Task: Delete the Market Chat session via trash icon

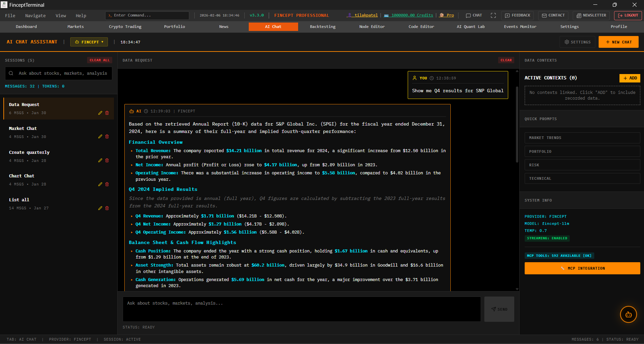Action: 107,137
